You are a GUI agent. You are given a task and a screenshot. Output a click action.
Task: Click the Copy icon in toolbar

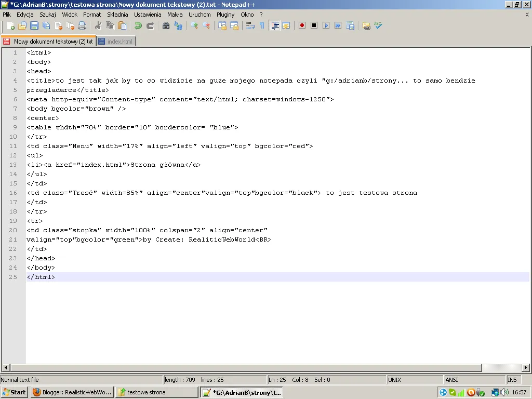[x=110, y=26]
